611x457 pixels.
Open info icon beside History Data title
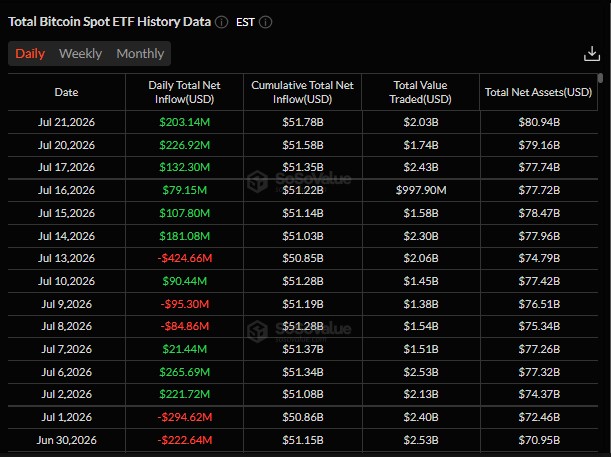tap(222, 22)
